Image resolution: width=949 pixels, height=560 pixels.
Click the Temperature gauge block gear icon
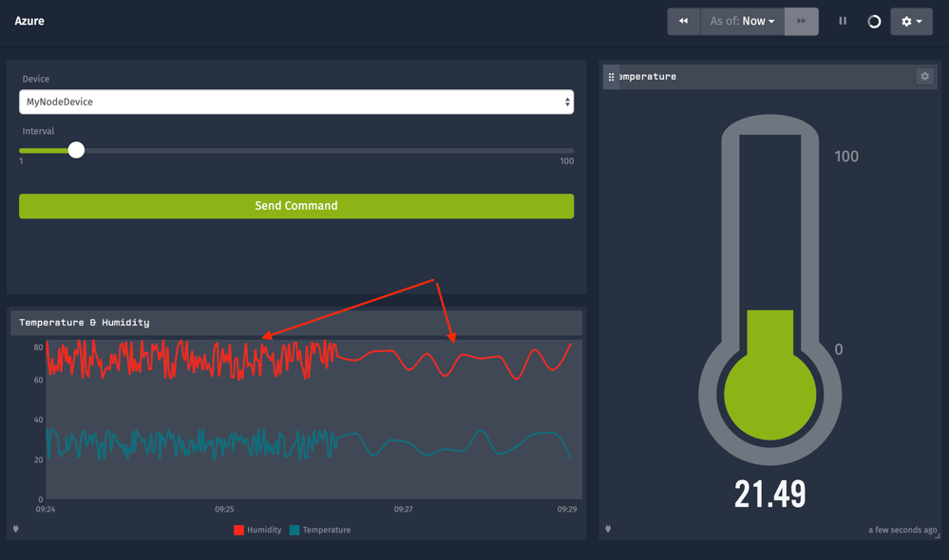[x=924, y=76]
